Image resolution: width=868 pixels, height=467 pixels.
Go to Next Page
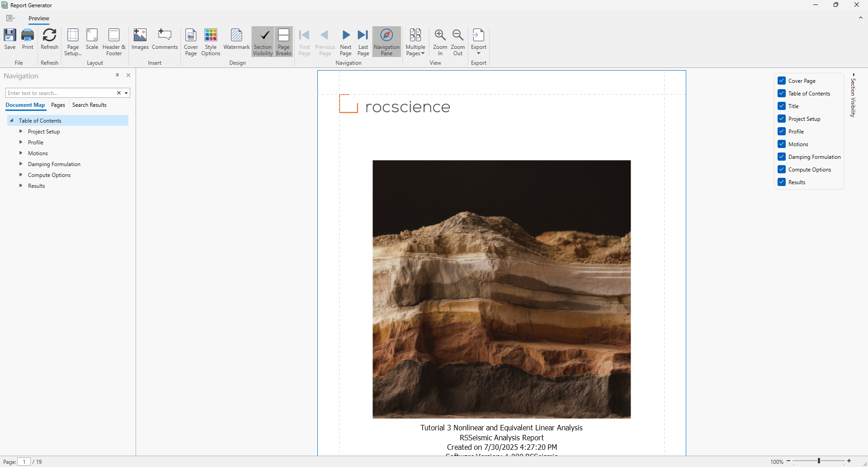346,42
